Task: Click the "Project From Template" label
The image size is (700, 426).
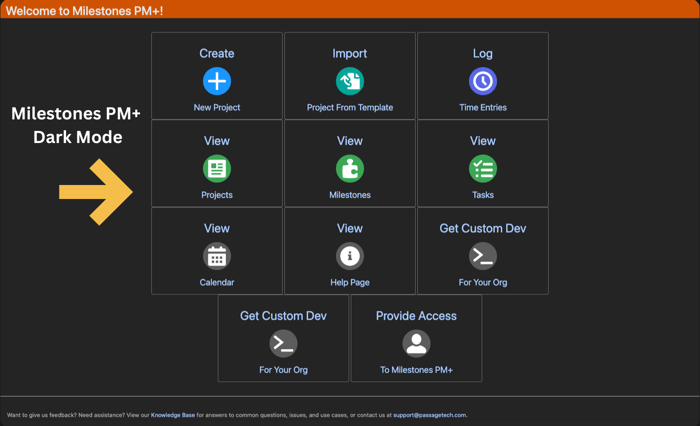Action: [x=350, y=108]
